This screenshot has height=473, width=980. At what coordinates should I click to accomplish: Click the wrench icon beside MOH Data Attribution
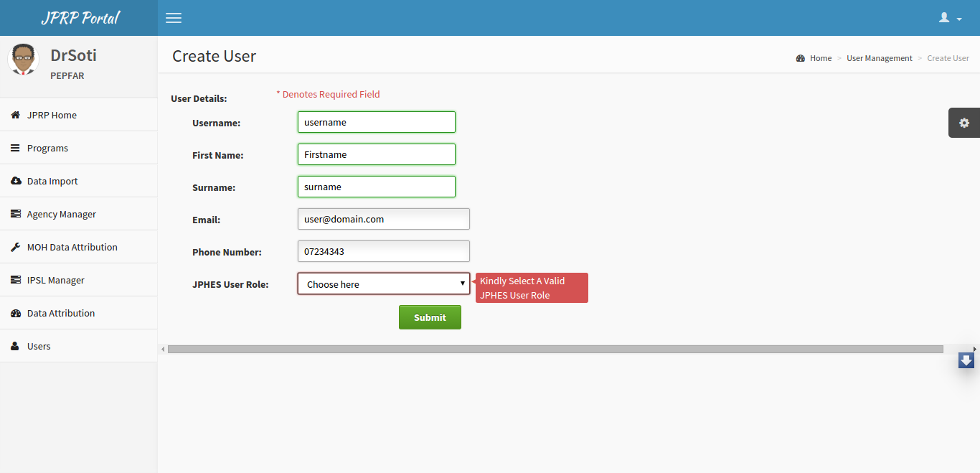[16, 247]
